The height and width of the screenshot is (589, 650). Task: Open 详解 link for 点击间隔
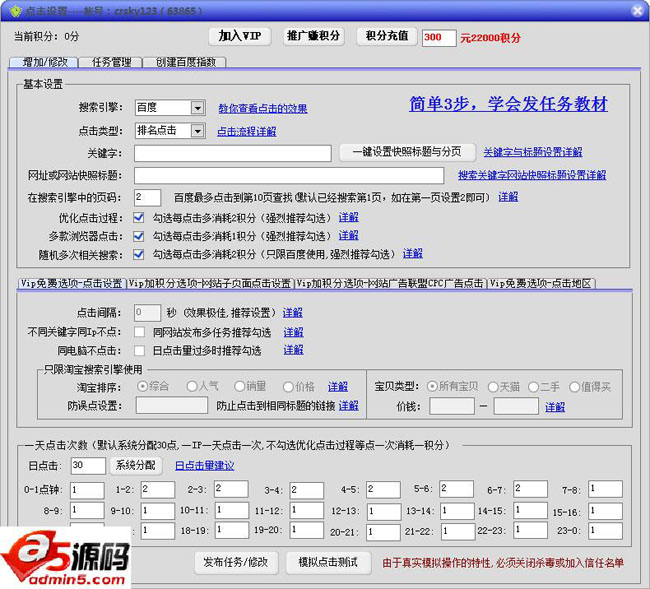[x=293, y=313]
